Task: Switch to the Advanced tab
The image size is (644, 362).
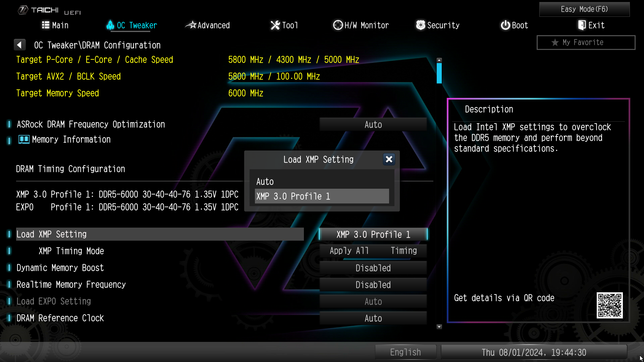Action: (208, 25)
